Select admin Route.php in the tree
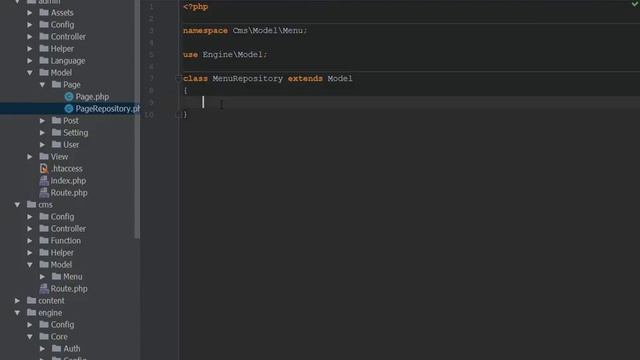This screenshot has width=640, height=360. pyautogui.click(x=69, y=193)
